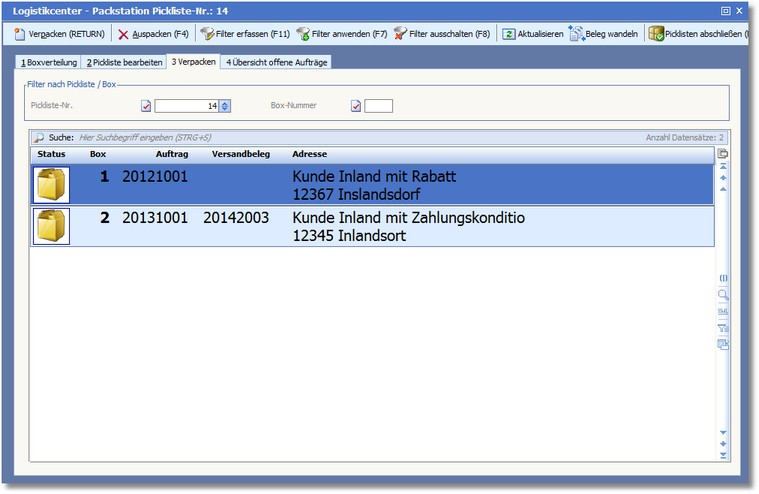Screen dimensions: 759x494
Task: Select the 4 Übersicht offene Aufträge tab
Action: 275,62
